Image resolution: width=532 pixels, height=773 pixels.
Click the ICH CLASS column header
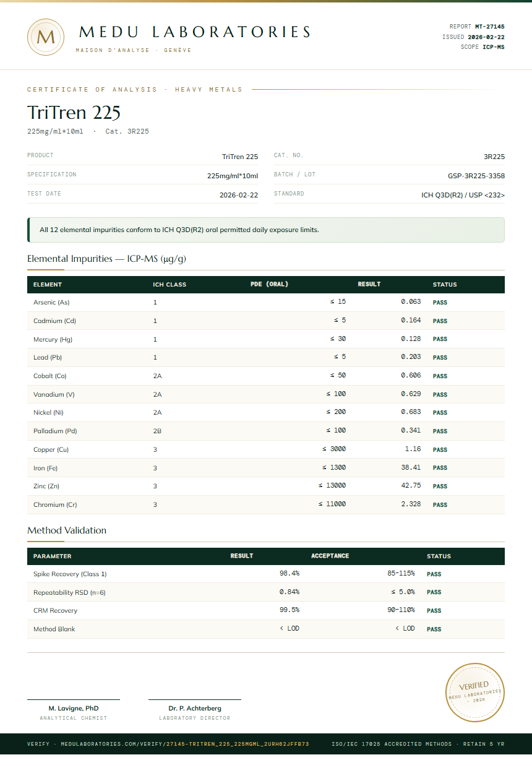[x=169, y=285]
